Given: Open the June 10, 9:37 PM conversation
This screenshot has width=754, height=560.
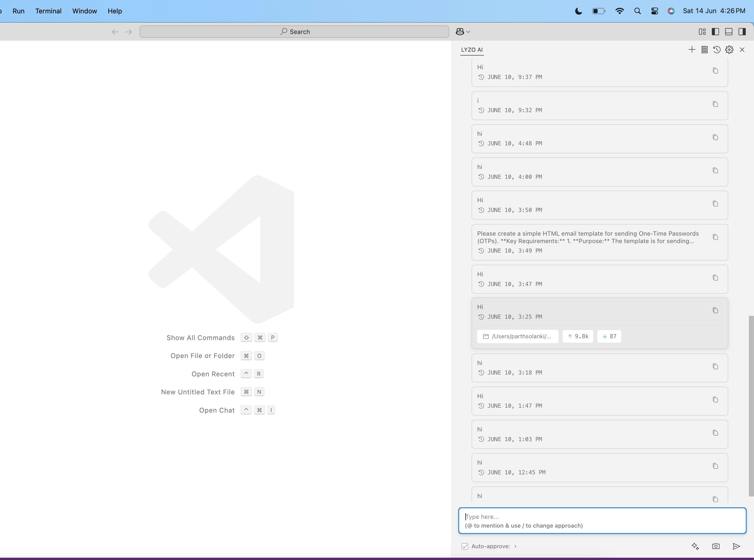Looking at the screenshot, I should [599, 72].
